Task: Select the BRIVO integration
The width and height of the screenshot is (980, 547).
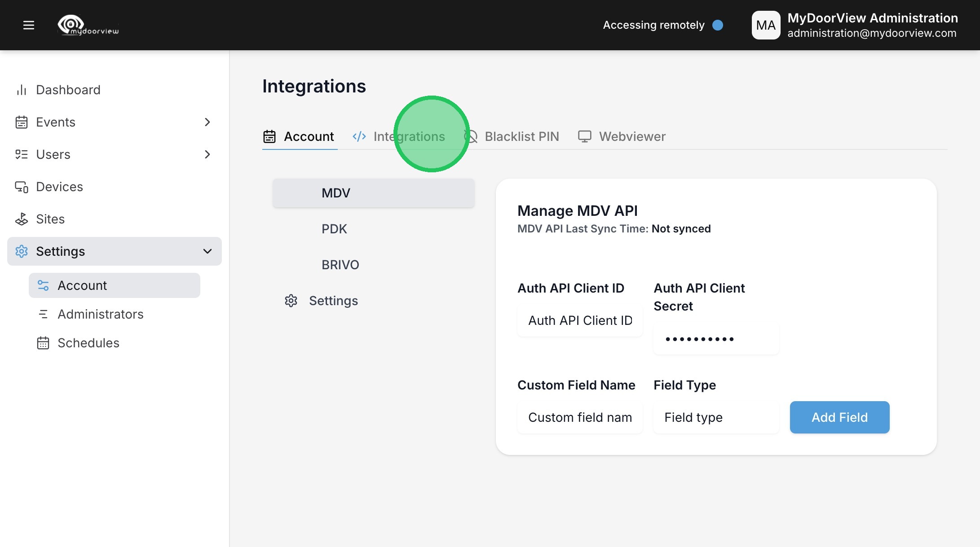Action: point(340,265)
